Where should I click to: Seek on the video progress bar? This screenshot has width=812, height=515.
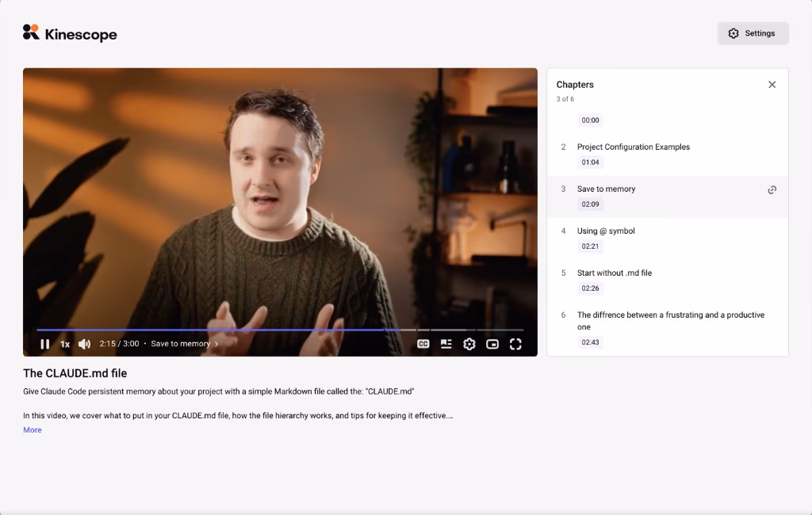[280, 330]
